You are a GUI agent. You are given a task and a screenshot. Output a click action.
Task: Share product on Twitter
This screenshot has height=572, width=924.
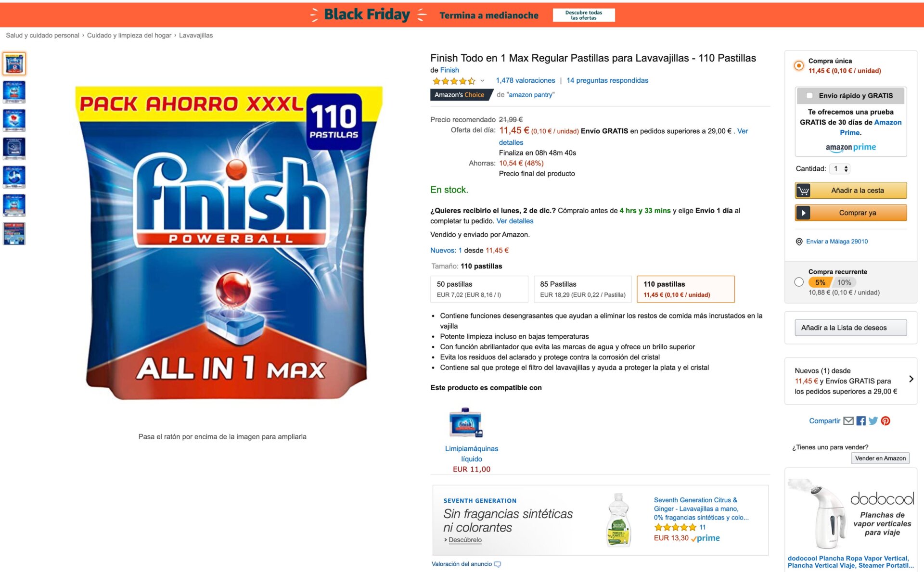click(873, 421)
